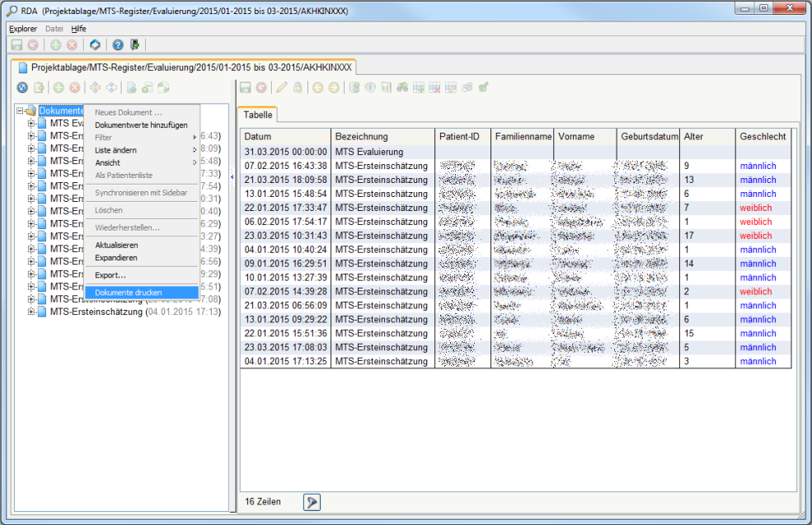
Task: Click the exit door icon in main toolbar
Action: point(134,45)
